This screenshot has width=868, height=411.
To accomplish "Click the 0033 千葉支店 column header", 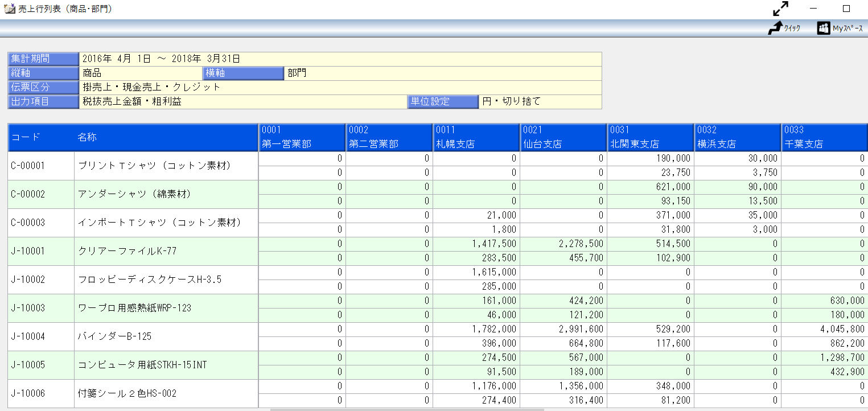I will 825,137.
